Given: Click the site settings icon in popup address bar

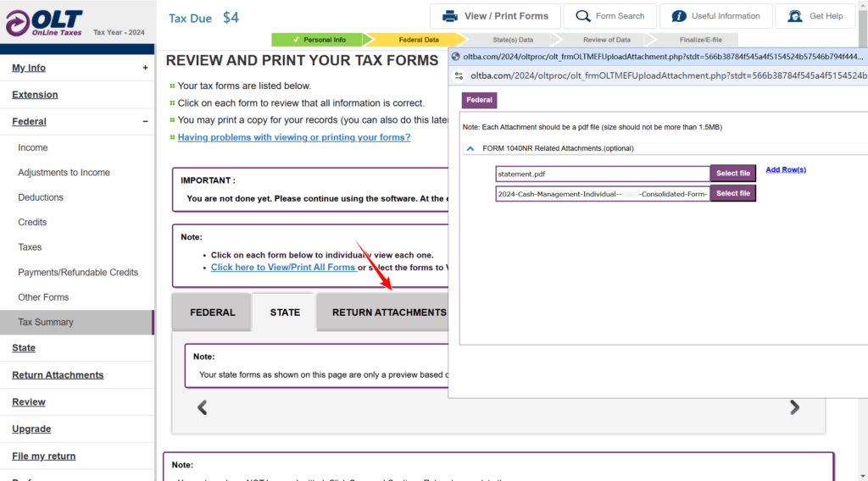Looking at the screenshot, I should [x=459, y=75].
